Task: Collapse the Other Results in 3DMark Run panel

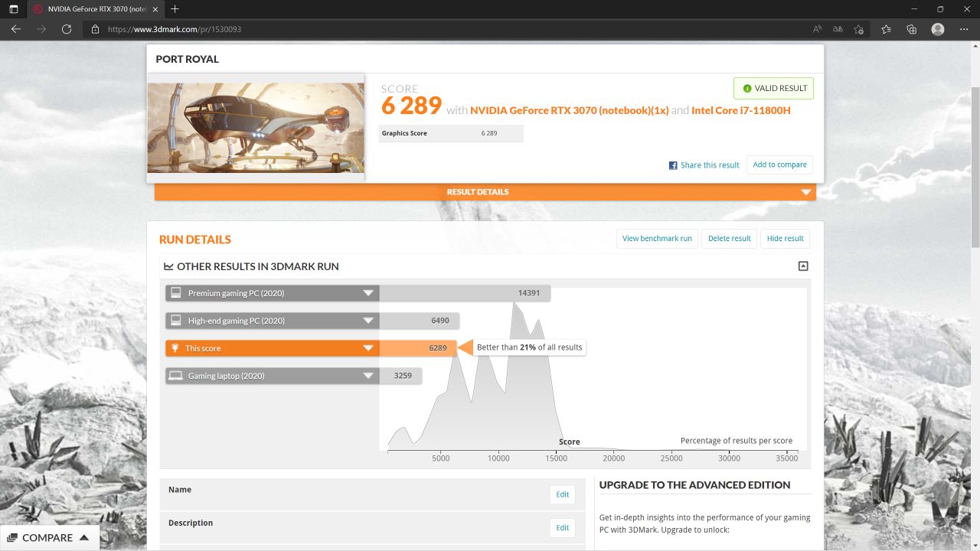Action: tap(802, 266)
